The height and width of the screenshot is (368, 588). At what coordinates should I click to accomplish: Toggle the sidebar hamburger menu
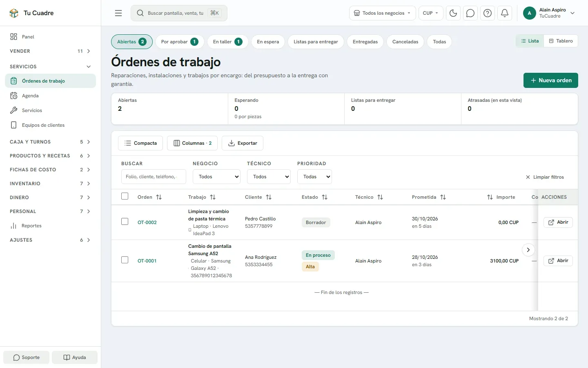click(x=118, y=13)
